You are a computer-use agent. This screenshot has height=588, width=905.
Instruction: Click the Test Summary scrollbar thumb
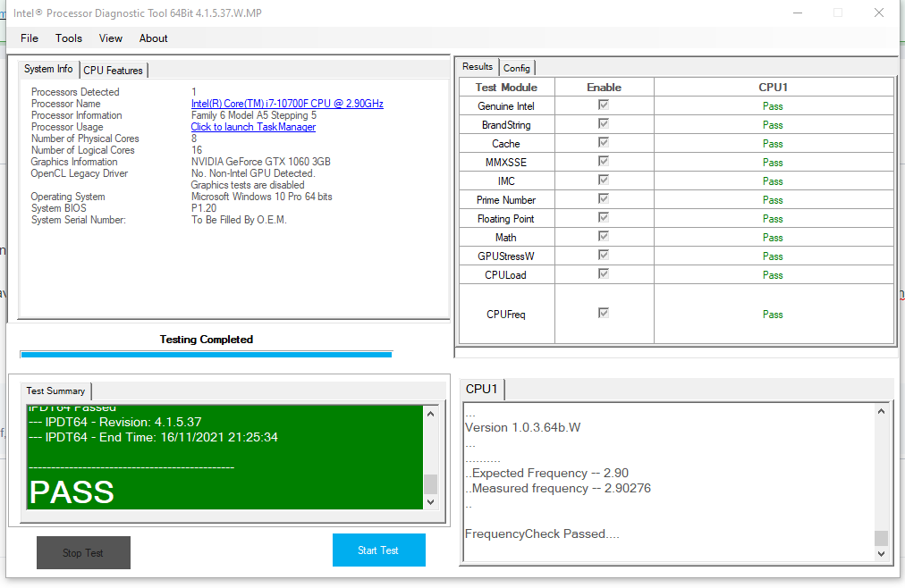click(430, 484)
